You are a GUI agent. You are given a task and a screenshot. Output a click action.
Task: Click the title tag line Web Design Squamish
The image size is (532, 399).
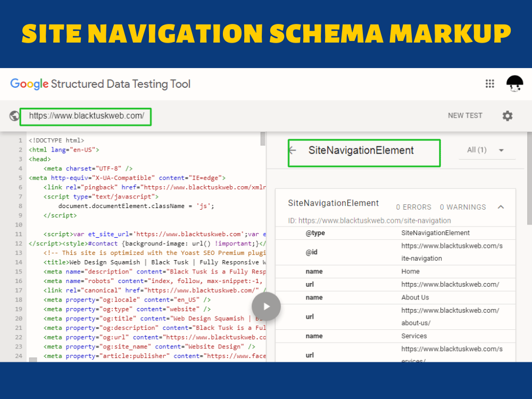click(154, 262)
